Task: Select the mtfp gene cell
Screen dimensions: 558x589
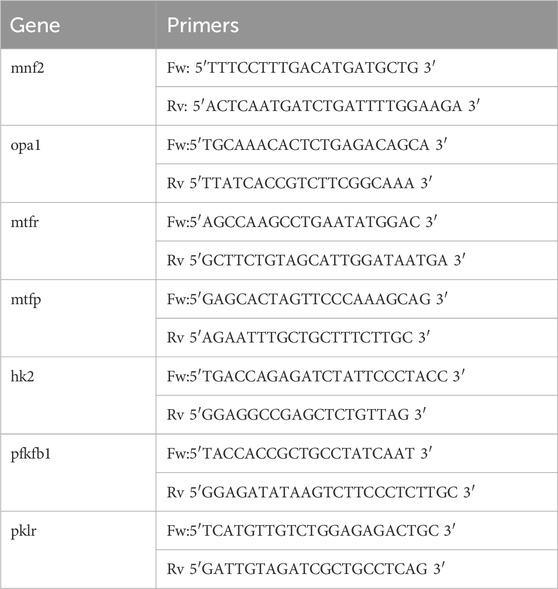Action: coord(78,318)
